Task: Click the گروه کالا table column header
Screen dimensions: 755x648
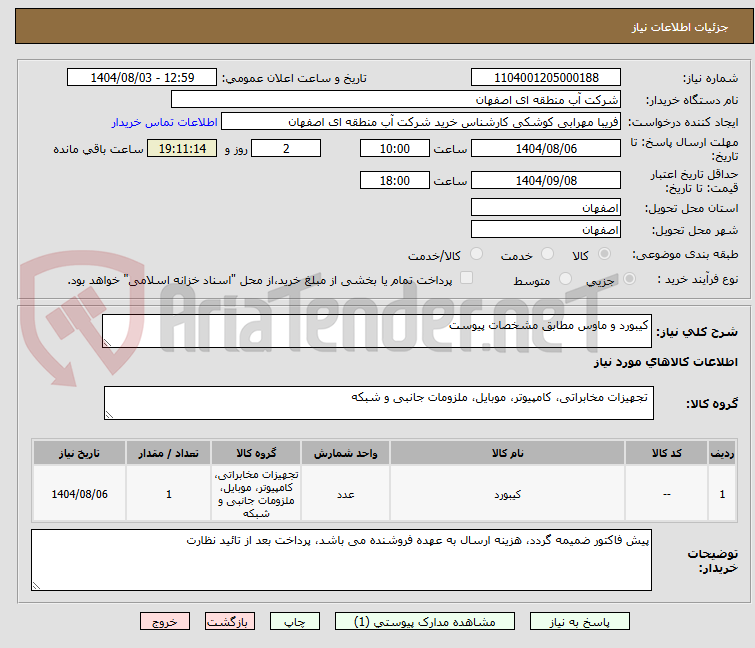Action: pyautogui.click(x=256, y=453)
